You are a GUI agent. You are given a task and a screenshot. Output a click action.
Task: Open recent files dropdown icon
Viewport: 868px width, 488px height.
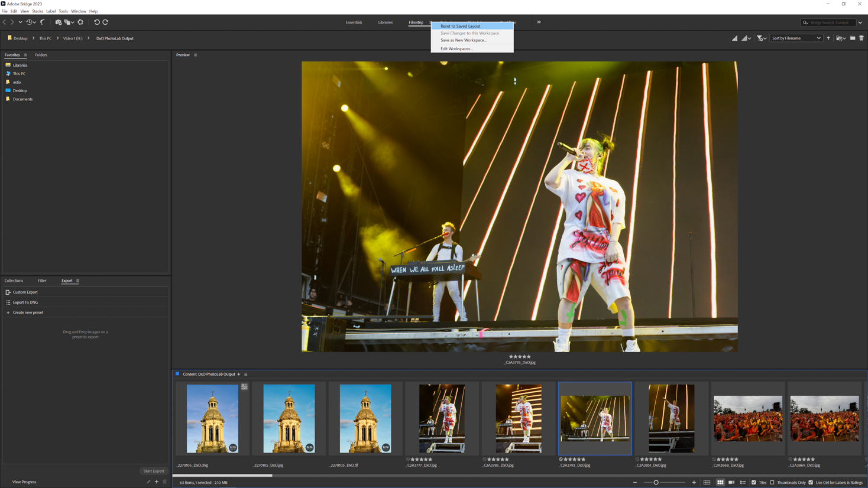[x=841, y=38]
